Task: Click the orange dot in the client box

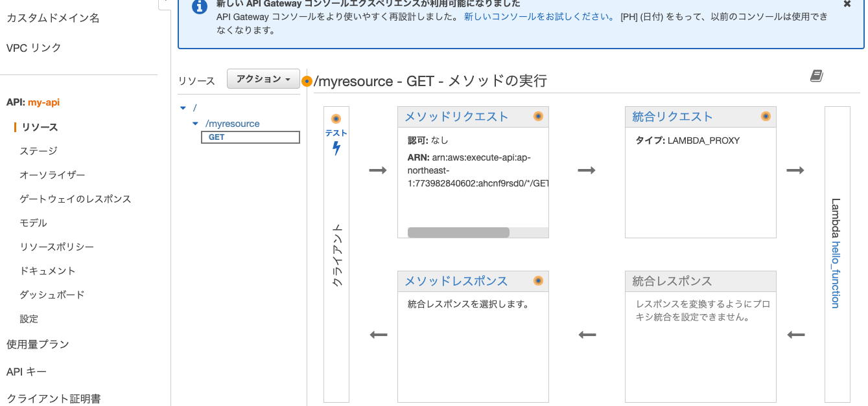Action: (336, 119)
